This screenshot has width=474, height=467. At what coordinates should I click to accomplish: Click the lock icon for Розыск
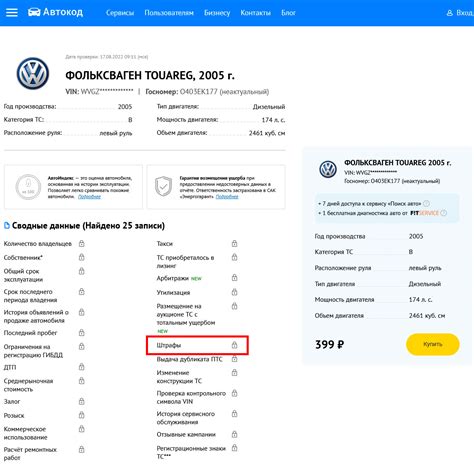coord(81,415)
